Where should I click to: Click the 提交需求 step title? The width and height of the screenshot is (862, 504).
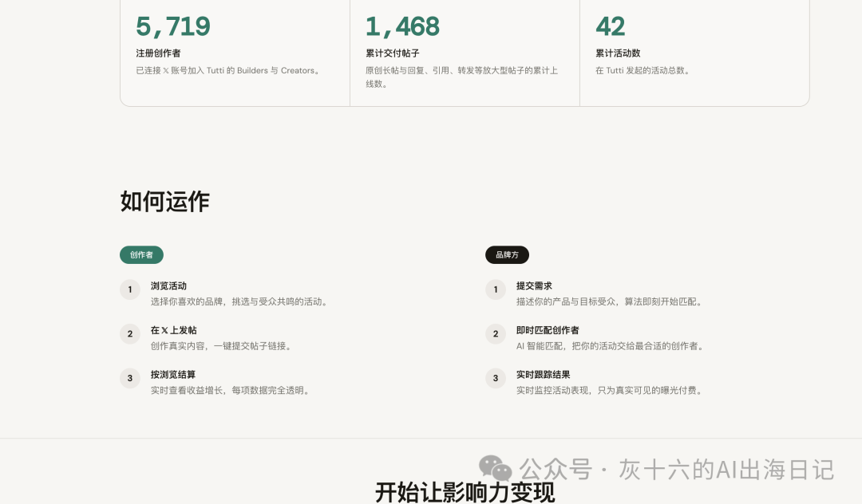tap(534, 285)
